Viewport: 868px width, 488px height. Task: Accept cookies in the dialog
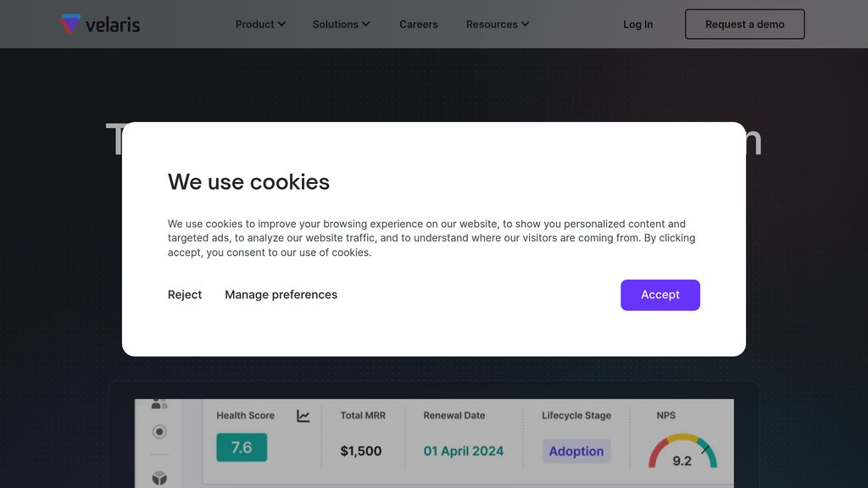point(659,295)
